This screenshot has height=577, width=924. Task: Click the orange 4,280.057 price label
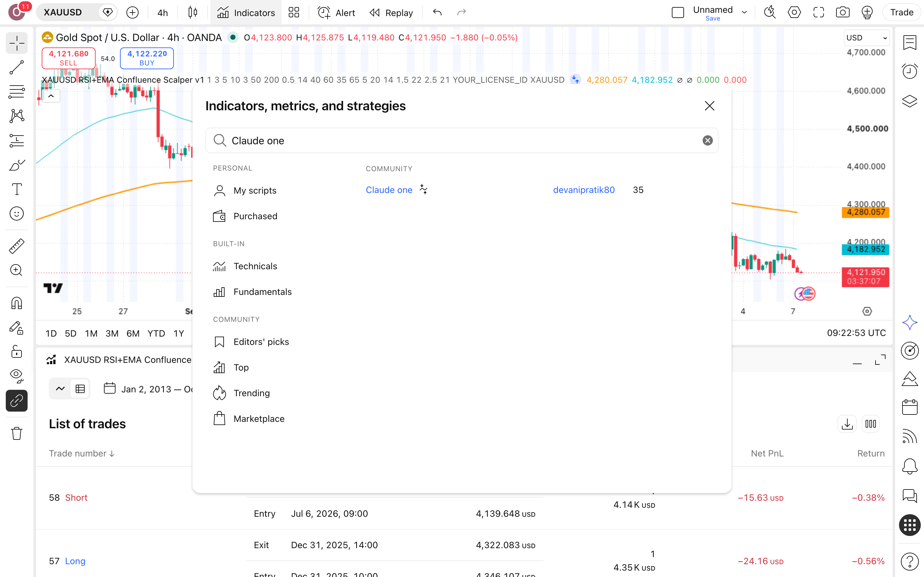coord(865,212)
